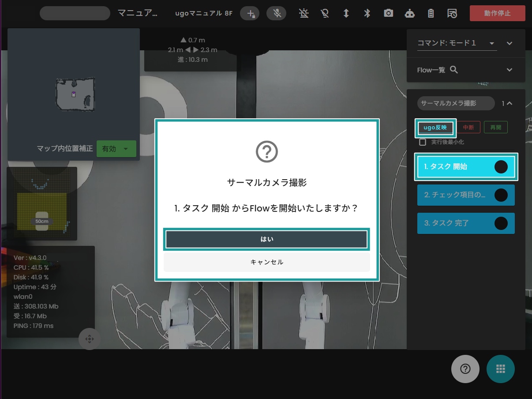532x399 pixels.
Task: Select the lamp/light toolbar icon
Action: tap(325, 13)
